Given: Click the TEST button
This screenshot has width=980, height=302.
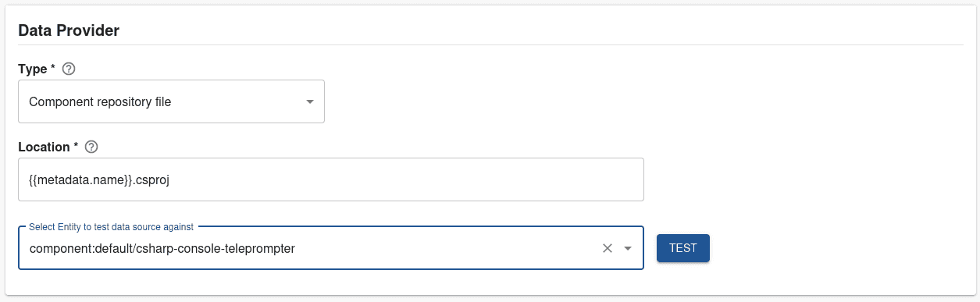Looking at the screenshot, I should tap(683, 248).
